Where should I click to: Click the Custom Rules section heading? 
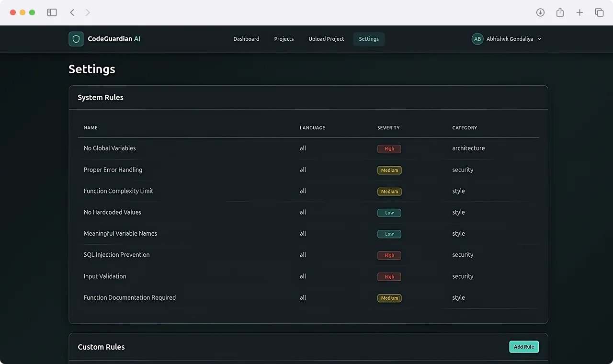click(x=101, y=347)
